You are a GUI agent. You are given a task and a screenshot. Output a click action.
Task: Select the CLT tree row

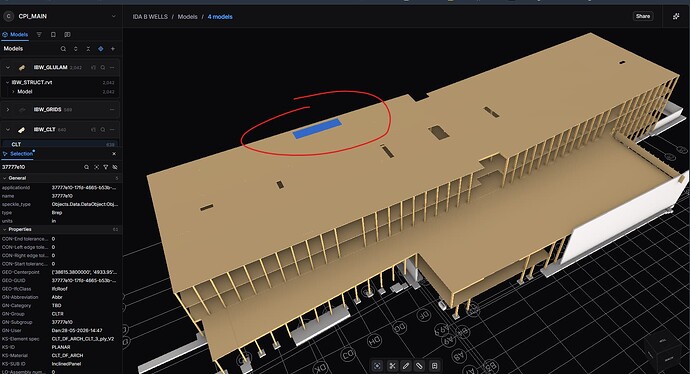[61, 144]
